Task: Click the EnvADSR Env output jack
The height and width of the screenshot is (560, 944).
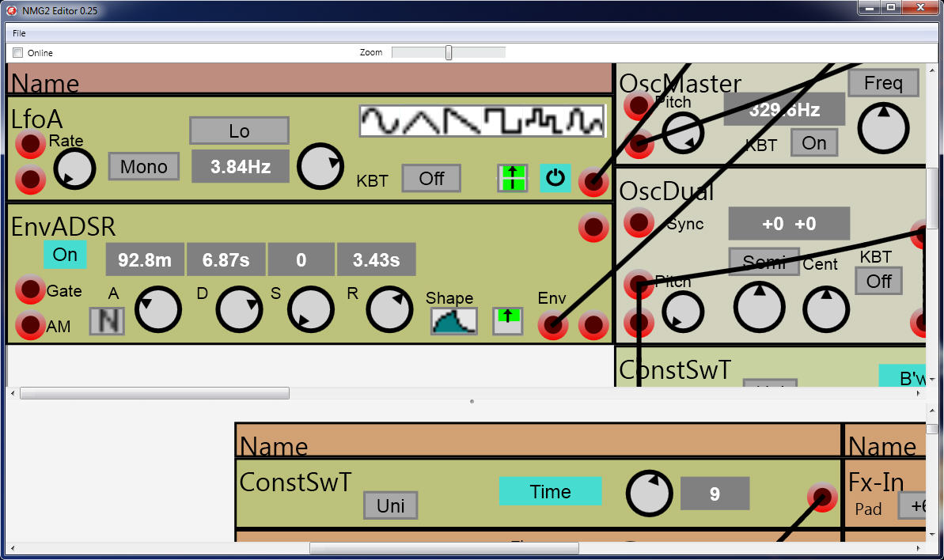Action: [552, 325]
